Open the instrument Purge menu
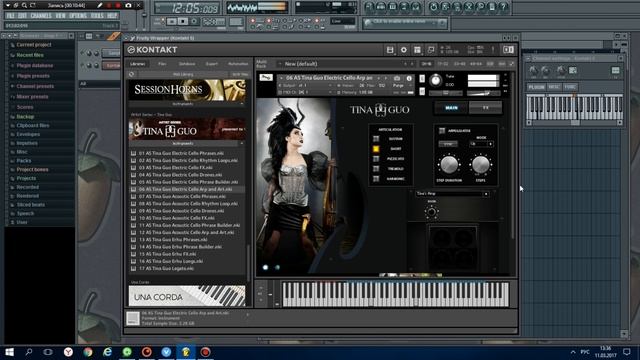This screenshot has height=360, width=640. point(398,85)
